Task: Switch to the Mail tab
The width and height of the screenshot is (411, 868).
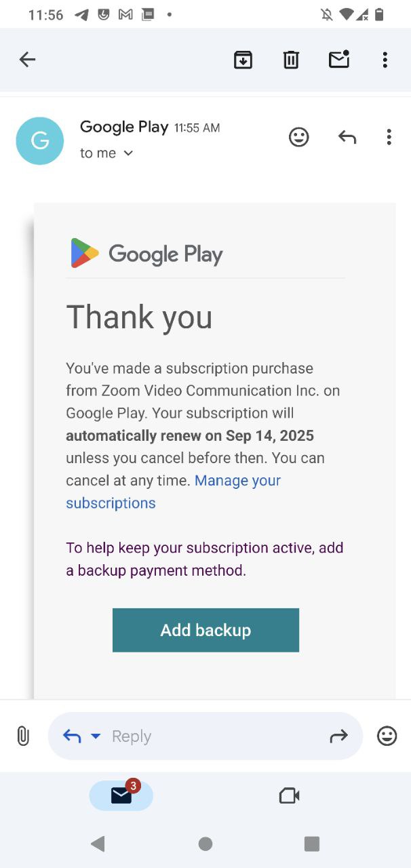Action: coord(121,795)
